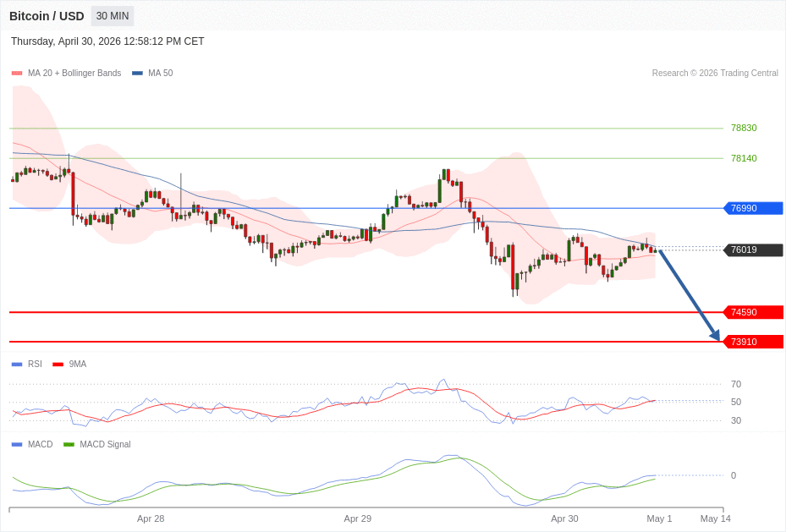Viewport: 786px width, 532px height.
Task: Click the 30 MIN timeframe badge
Action: 112,16
